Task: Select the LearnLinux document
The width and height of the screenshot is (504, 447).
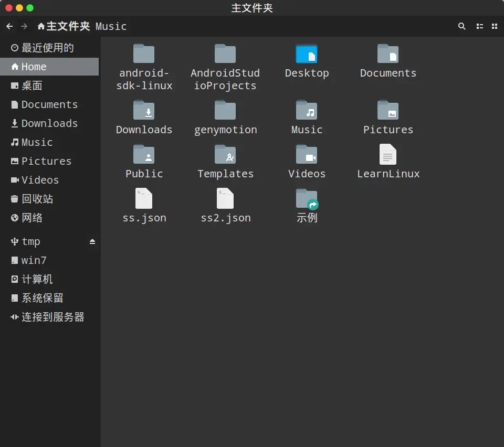Action: pyautogui.click(x=388, y=161)
